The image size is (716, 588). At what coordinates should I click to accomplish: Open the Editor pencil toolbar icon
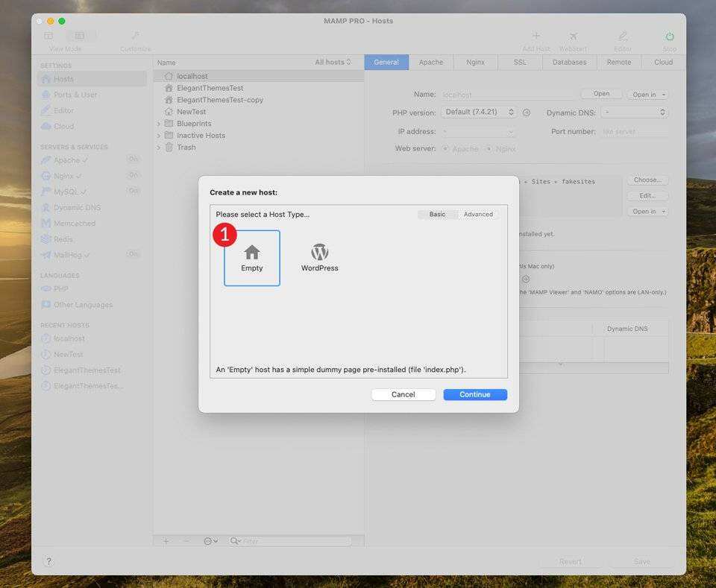pyautogui.click(x=623, y=37)
